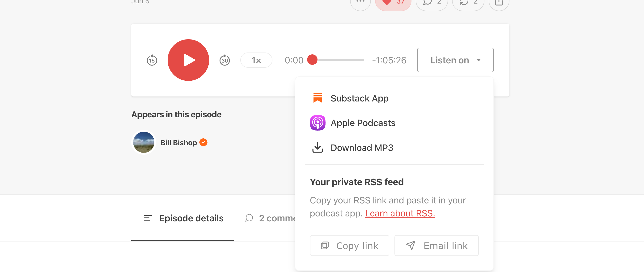Open Learn about RSS link
Image resolution: width=644 pixels, height=272 pixels.
(400, 213)
